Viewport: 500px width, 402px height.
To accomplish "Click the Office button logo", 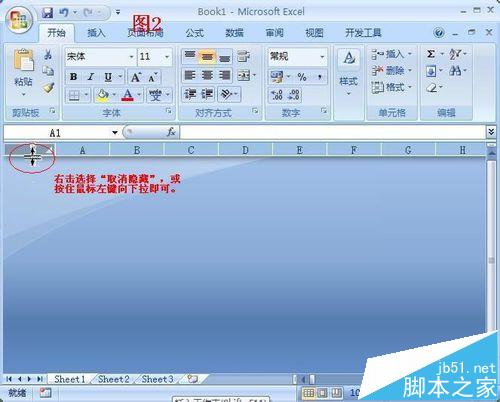I will tap(19, 20).
